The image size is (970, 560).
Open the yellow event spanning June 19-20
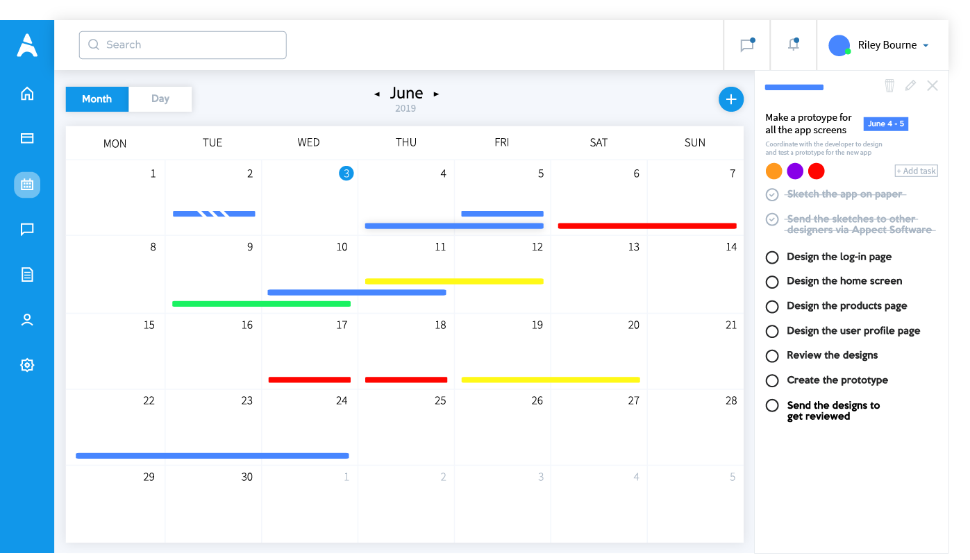click(x=551, y=380)
